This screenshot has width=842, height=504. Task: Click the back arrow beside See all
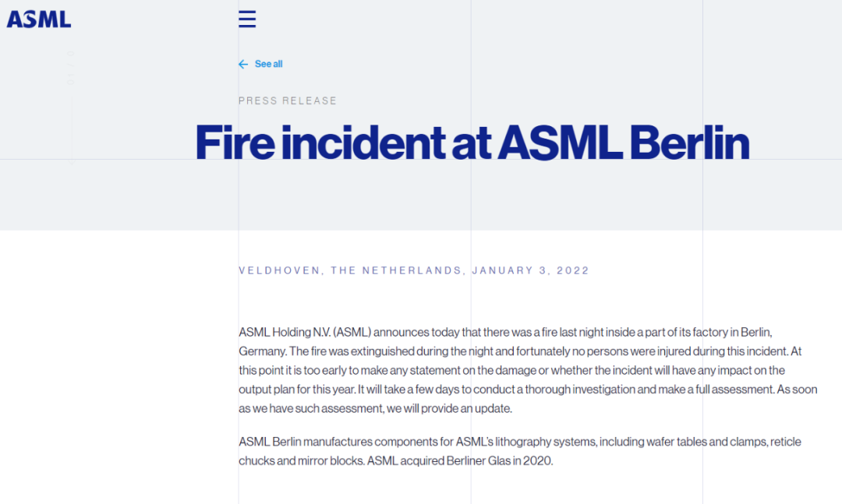(x=243, y=64)
